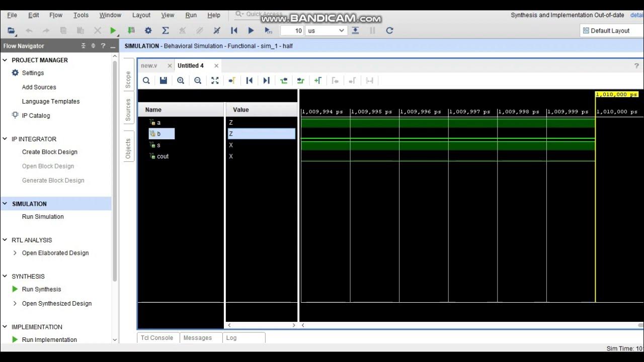Screen dimensions: 644x362
Task: Open Language Templates
Action: 51,101
